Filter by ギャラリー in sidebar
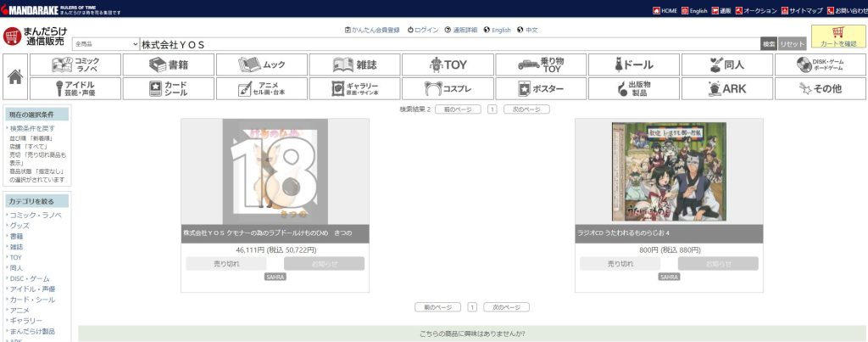Screen dimensions: 868x342 click(x=25, y=321)
